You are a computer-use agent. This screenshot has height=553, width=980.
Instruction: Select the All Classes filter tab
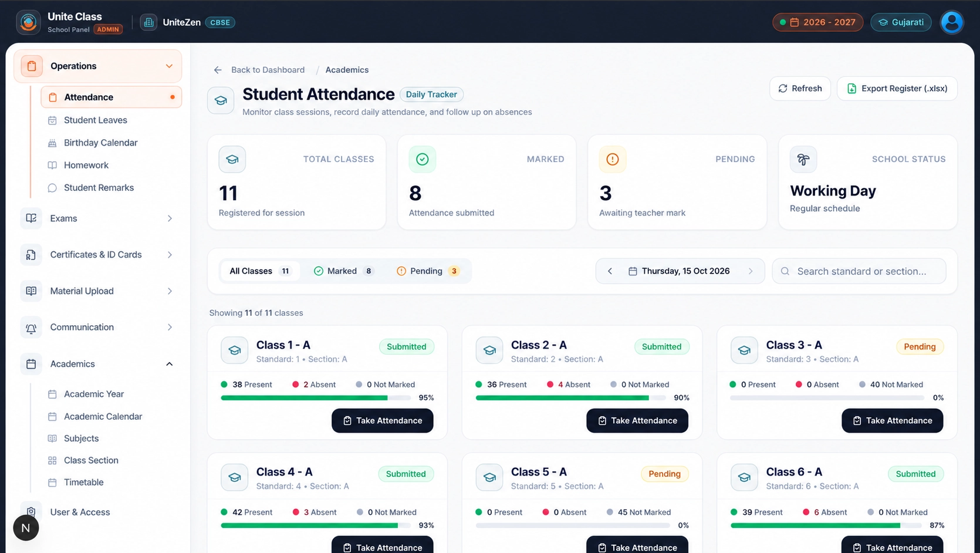pyautogui.click(x=260, y=271)
